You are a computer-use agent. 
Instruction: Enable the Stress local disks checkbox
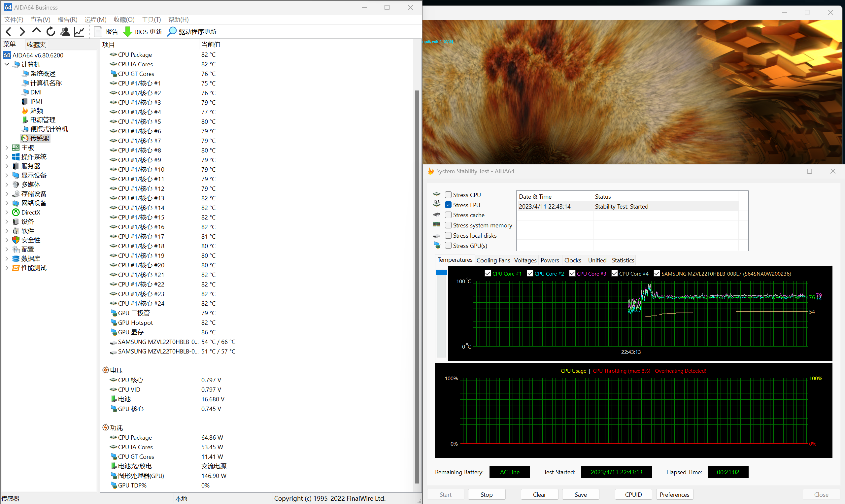[448, 235]
